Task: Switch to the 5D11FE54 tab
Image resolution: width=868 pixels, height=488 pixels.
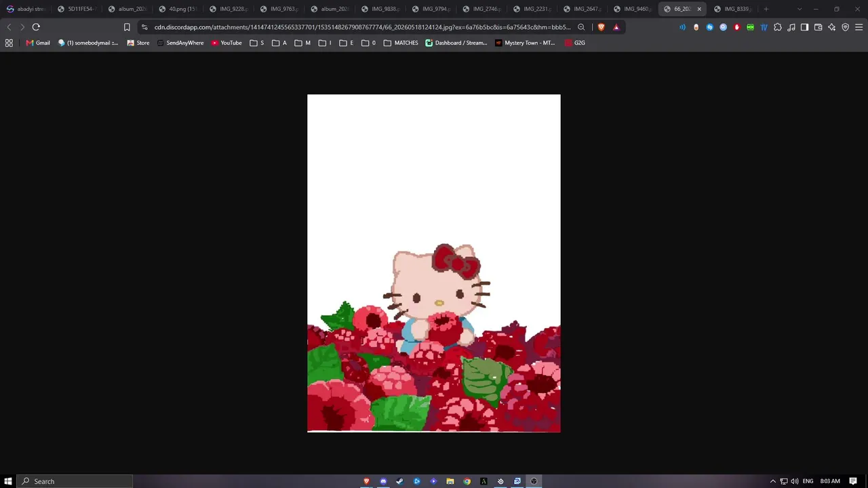Action: [76, 9]
